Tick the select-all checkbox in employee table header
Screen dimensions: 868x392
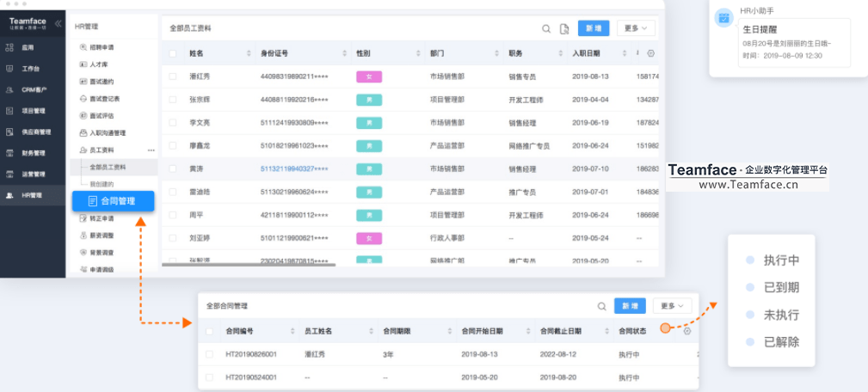tap(173, 53)
